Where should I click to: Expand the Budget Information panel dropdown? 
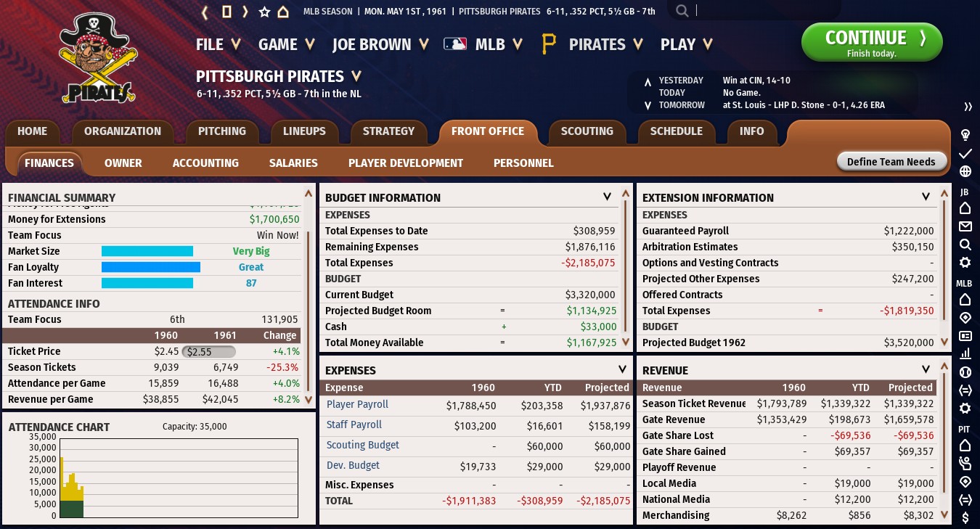(608, 197)
